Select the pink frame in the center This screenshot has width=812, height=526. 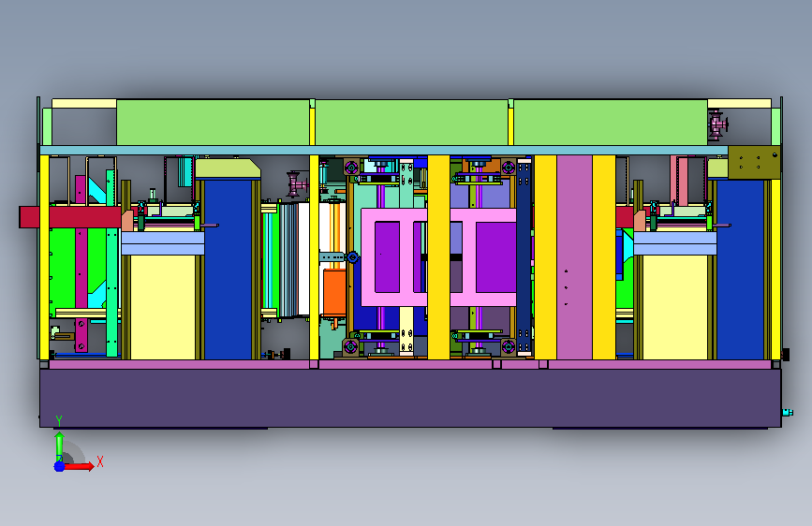click(438, 257)
